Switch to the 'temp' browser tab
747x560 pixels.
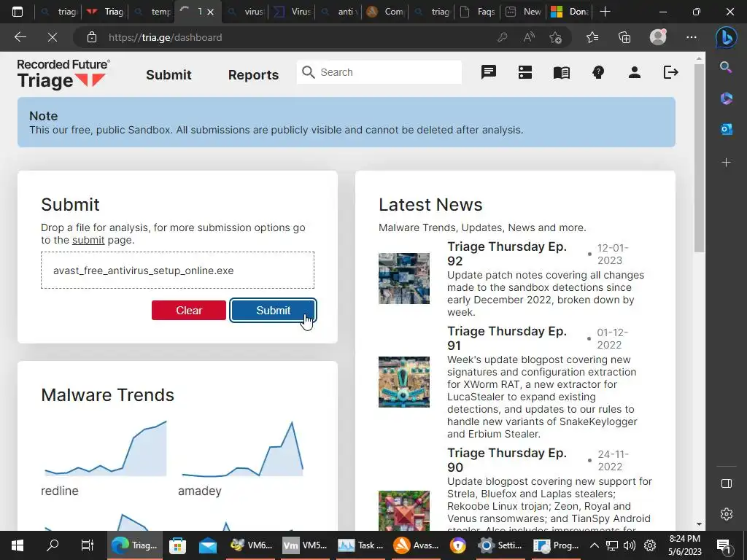152,12
